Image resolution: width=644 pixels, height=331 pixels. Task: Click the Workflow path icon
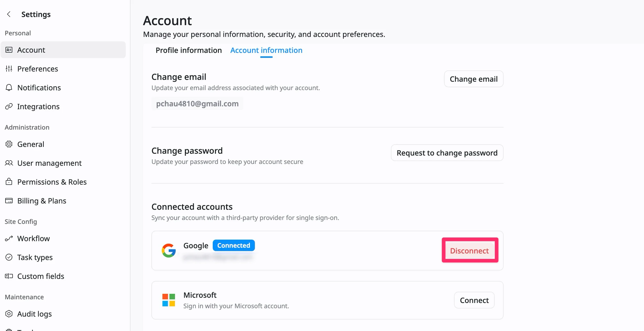[x=9, y=238]
